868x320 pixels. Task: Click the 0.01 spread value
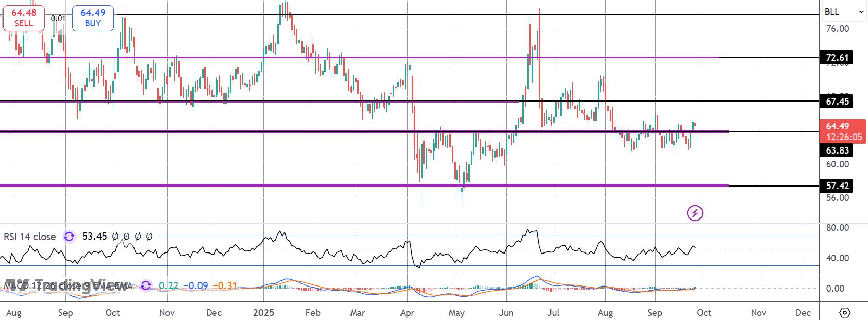58,19
